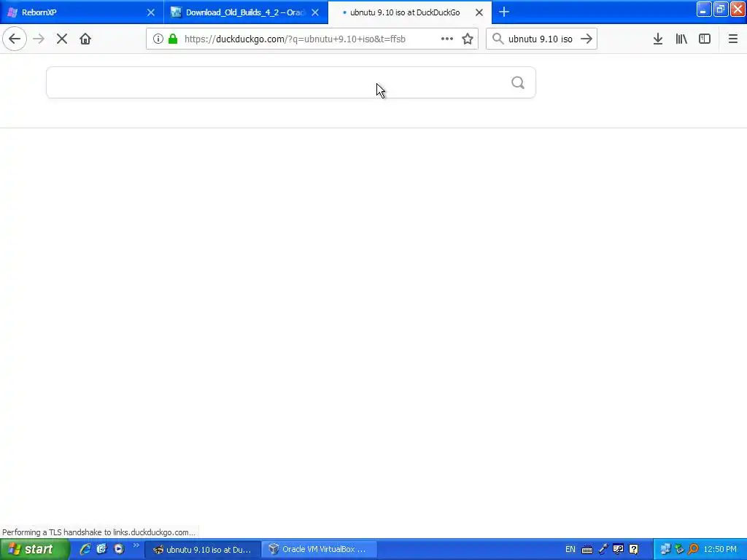
Task: Click the safely remove hardware tray icon
Action: point(679,549)
